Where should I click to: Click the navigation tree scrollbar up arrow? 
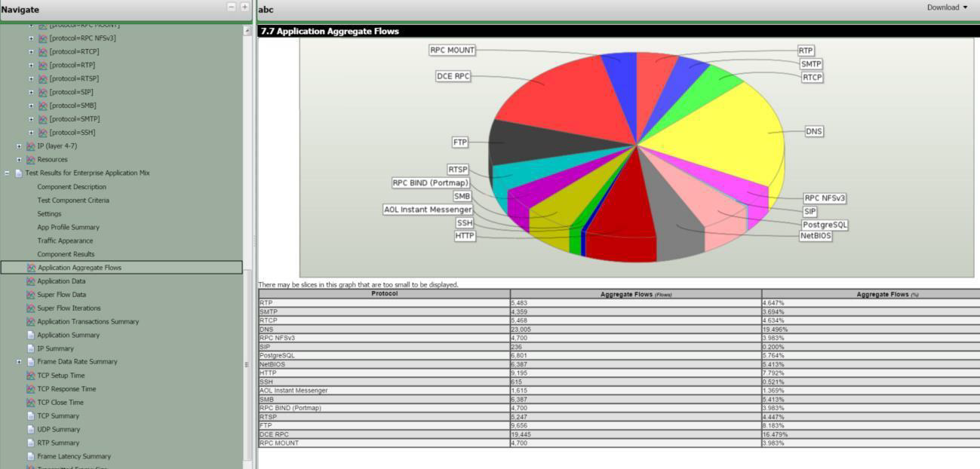(247, 31)
